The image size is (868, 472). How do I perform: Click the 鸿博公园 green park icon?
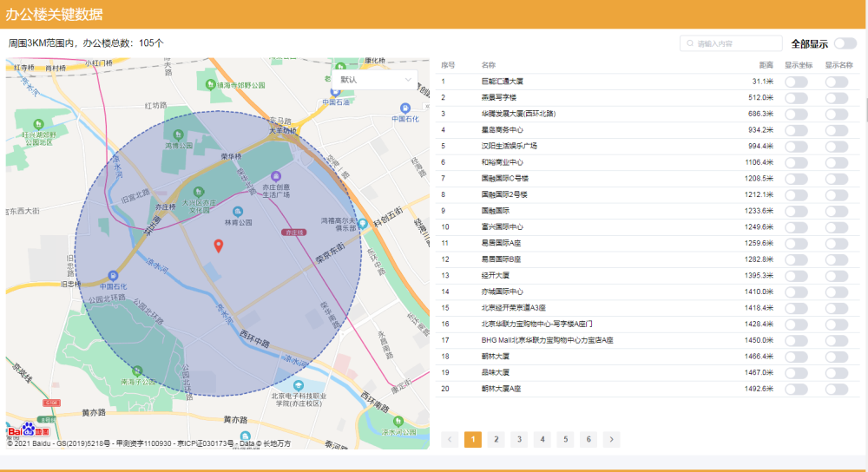click(x=178, y=134)
